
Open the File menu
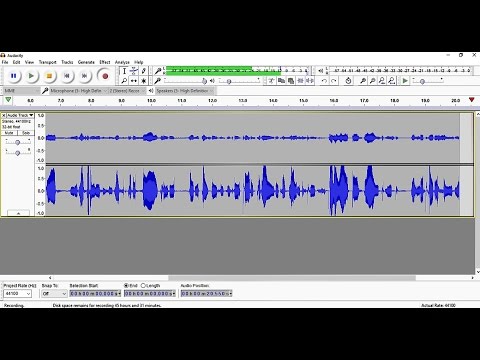coord(5,62)
